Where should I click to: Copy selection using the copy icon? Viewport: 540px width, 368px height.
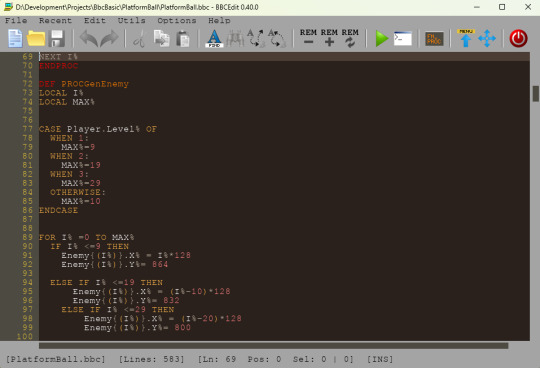(x=161, y=38)
